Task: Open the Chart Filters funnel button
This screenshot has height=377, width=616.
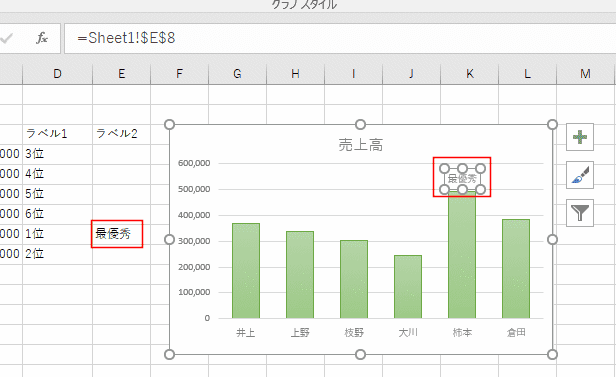Action: tap(580, 213)
